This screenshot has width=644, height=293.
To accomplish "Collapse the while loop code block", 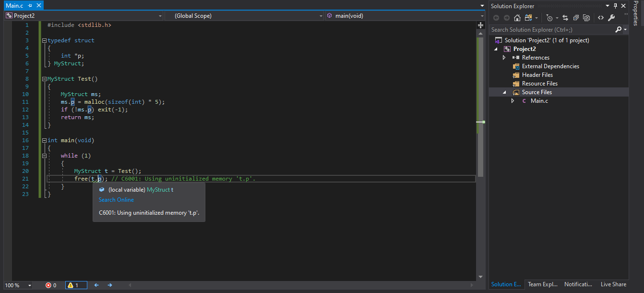I will point(44,156).
